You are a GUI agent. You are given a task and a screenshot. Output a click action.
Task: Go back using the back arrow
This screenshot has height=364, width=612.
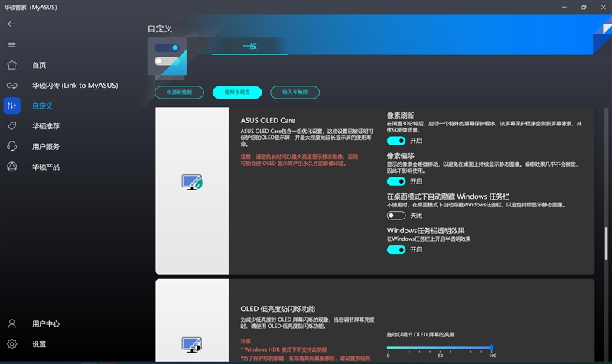(x=11, y=24)
